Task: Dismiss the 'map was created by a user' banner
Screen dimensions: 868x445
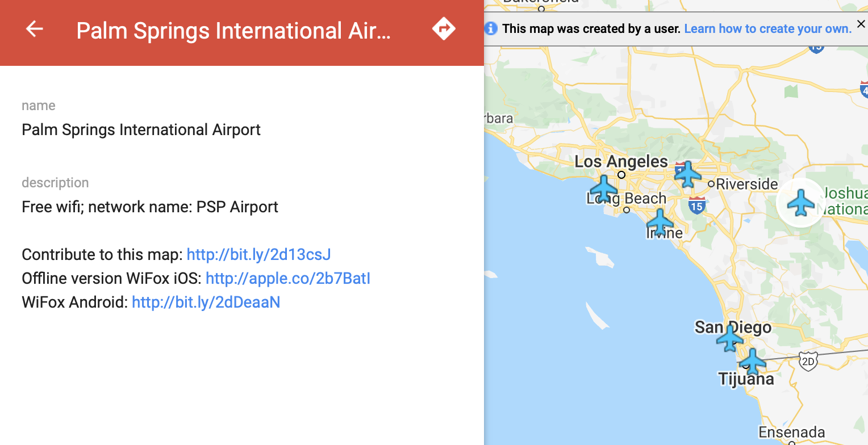Action: click(861, 24)
